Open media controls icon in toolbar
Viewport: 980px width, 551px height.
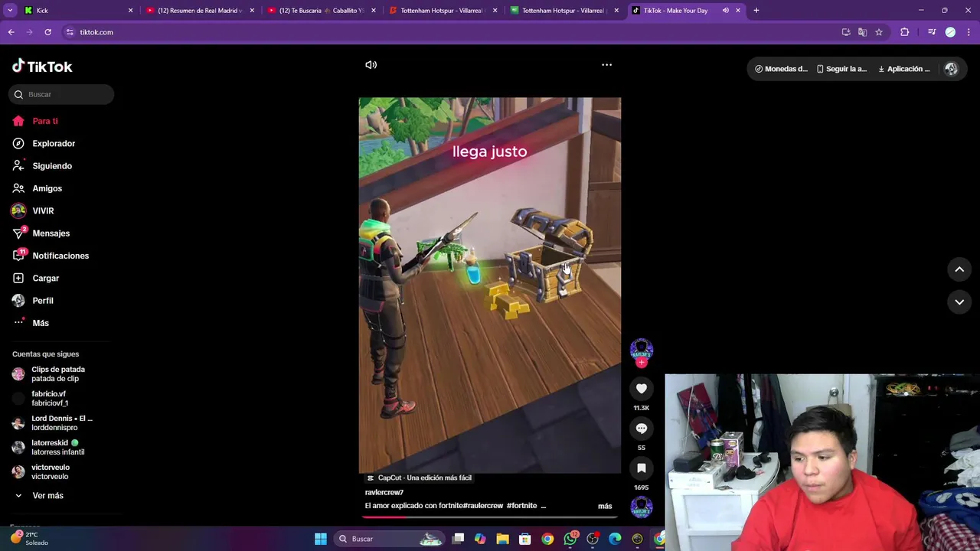(x=932, y=32)
